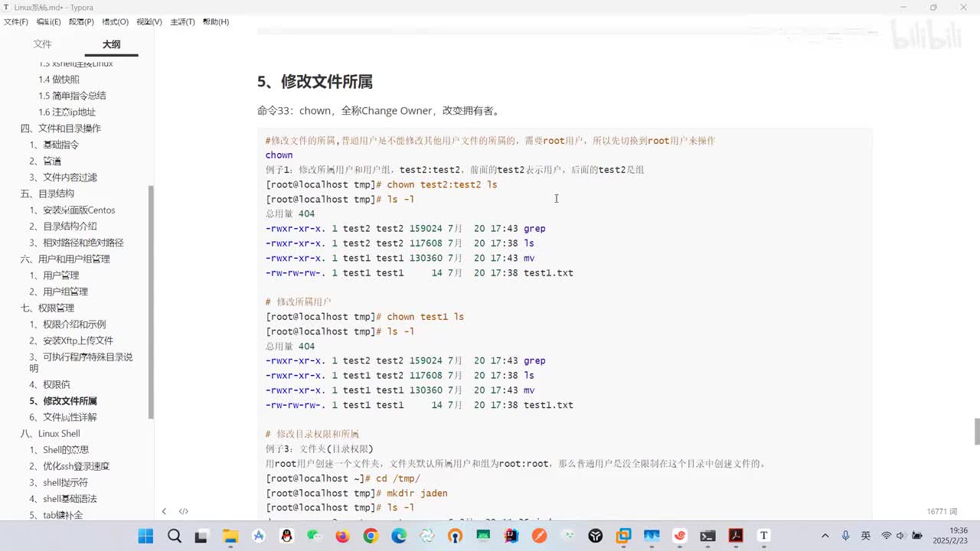This screenshot has width=980, height=551.
Task: Go to outline section 六、用户和用户组管理
Action: point(65,259)
